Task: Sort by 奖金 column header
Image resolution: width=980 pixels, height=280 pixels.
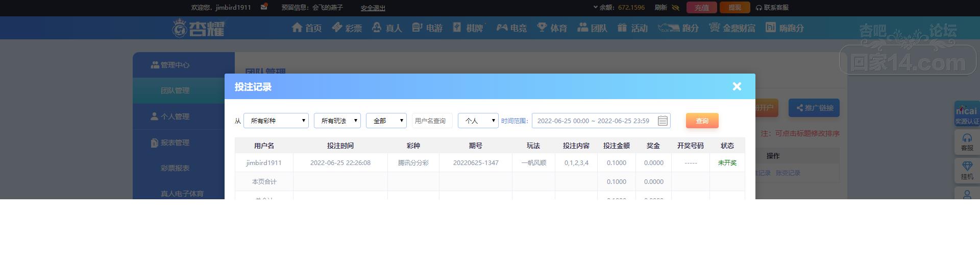Action: pos(653,146)
